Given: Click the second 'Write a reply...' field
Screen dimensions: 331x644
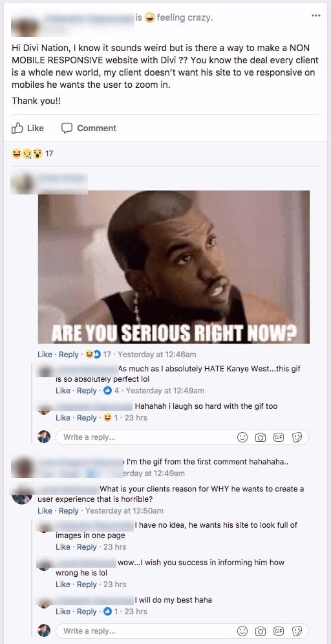Looking at the screenshot, I should point(182,631).
